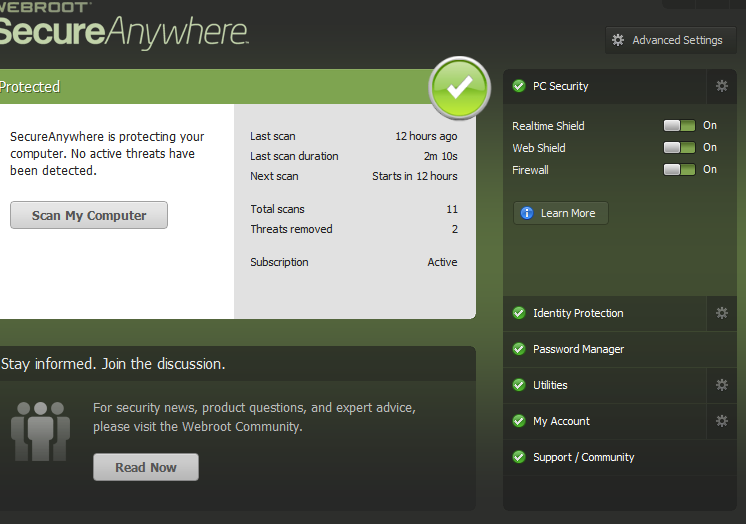Disable the Web Shield switch

click(x=679, y=148)
